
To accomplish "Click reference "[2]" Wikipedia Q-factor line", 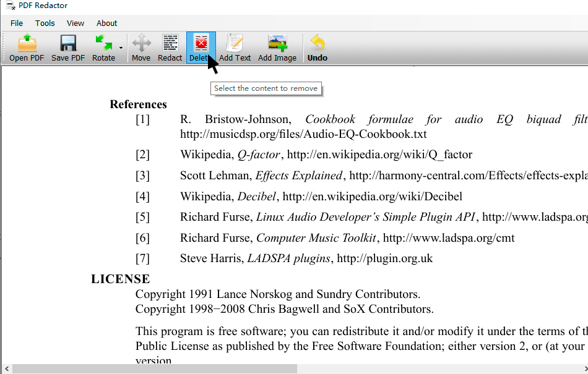I will 304,155.
